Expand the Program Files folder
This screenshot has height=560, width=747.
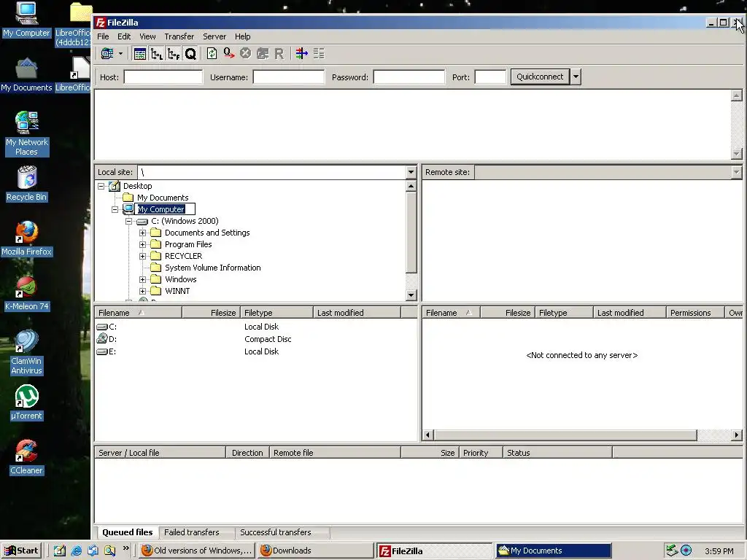pyautogui.click(x=142, y=245)
